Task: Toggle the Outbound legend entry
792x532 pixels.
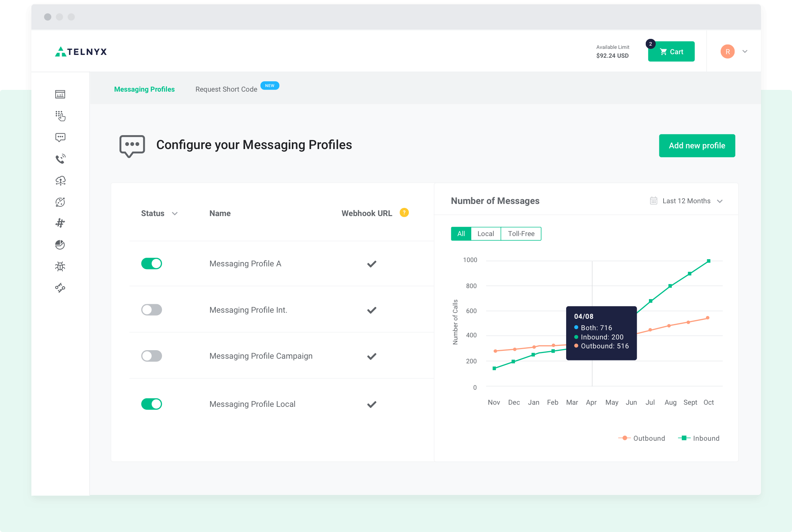Action: [x=641, y=438]
